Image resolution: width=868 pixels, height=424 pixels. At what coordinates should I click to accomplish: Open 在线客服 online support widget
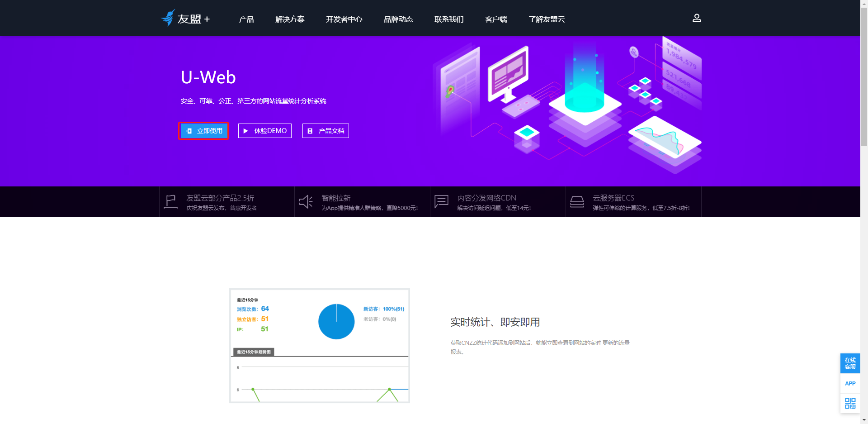coord(850,363)
